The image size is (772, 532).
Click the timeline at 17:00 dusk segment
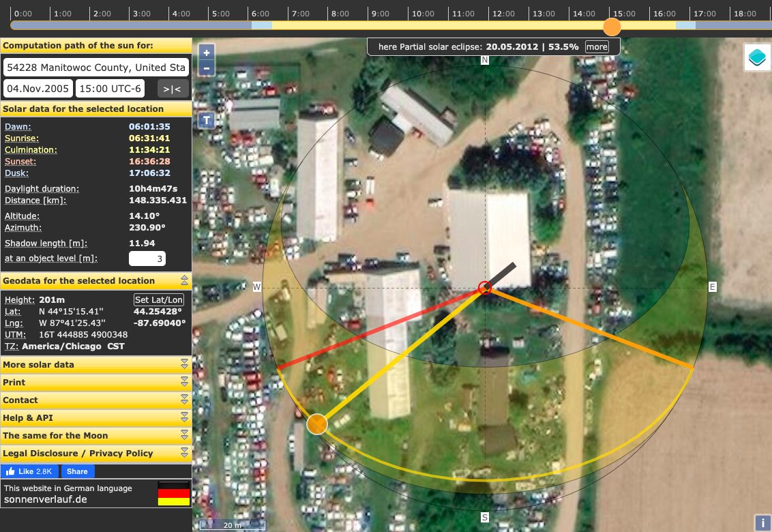click(686, 25)
